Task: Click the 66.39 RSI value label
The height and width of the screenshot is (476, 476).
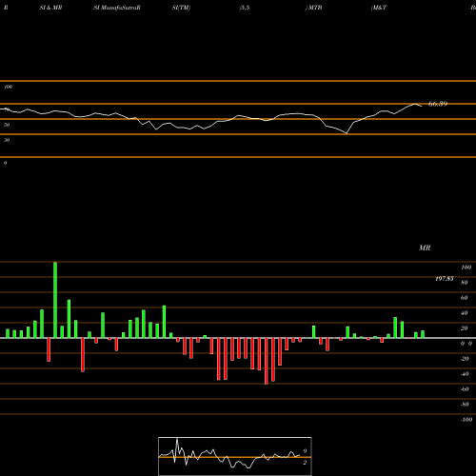Action: (438, 104)
